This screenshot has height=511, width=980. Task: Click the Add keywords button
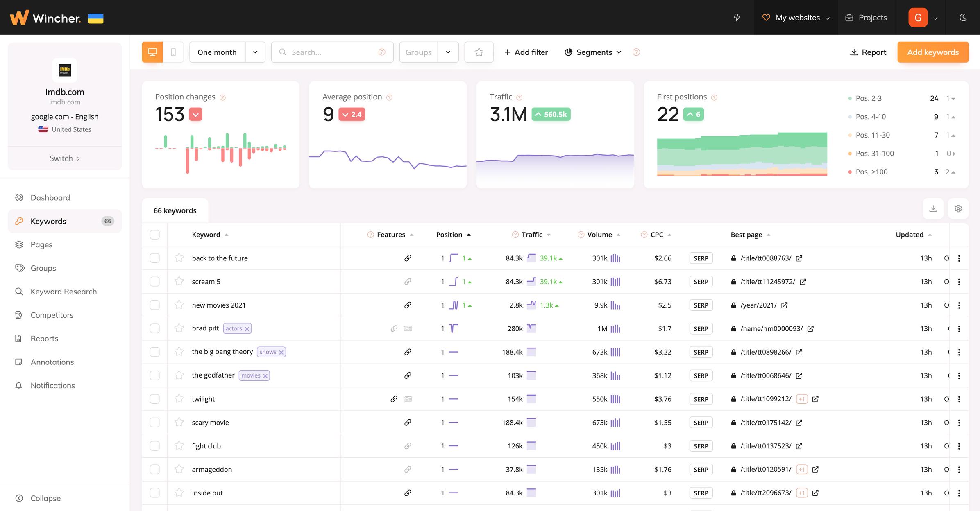(932, 52)
